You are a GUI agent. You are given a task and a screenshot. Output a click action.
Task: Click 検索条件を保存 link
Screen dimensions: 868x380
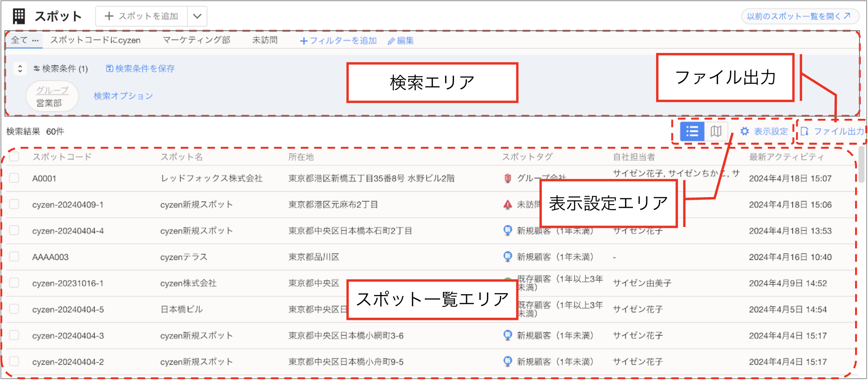(x=140, y=69)
